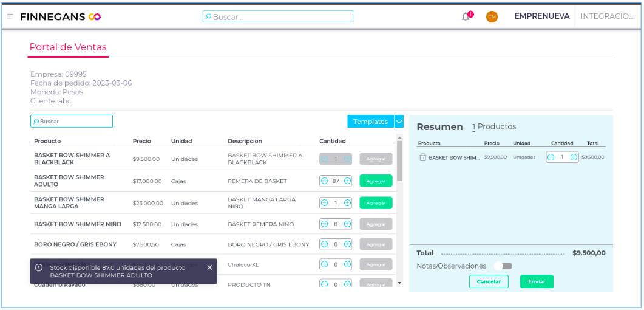Click the price $17.000,00
This screenshot has width=644, height=310.
coord(147,181)
